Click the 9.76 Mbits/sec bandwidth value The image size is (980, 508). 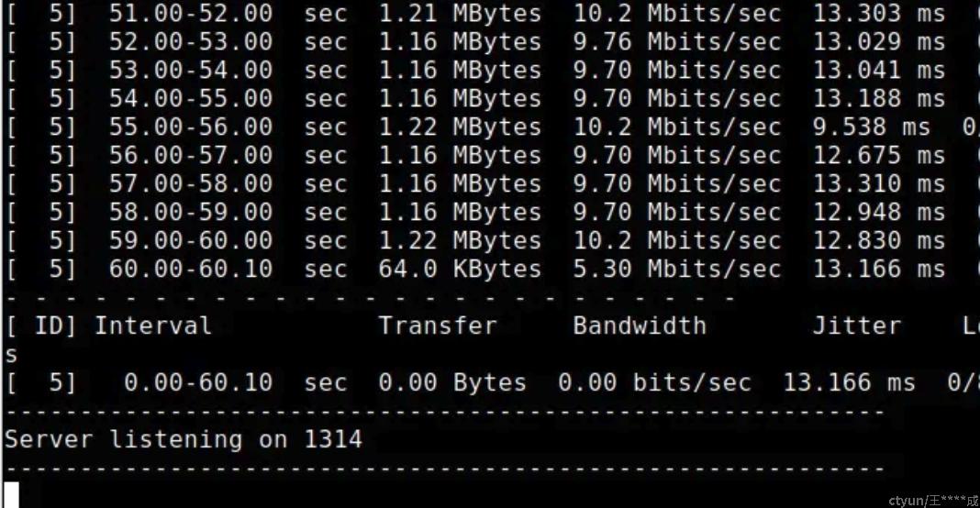(x=677, y=42)
